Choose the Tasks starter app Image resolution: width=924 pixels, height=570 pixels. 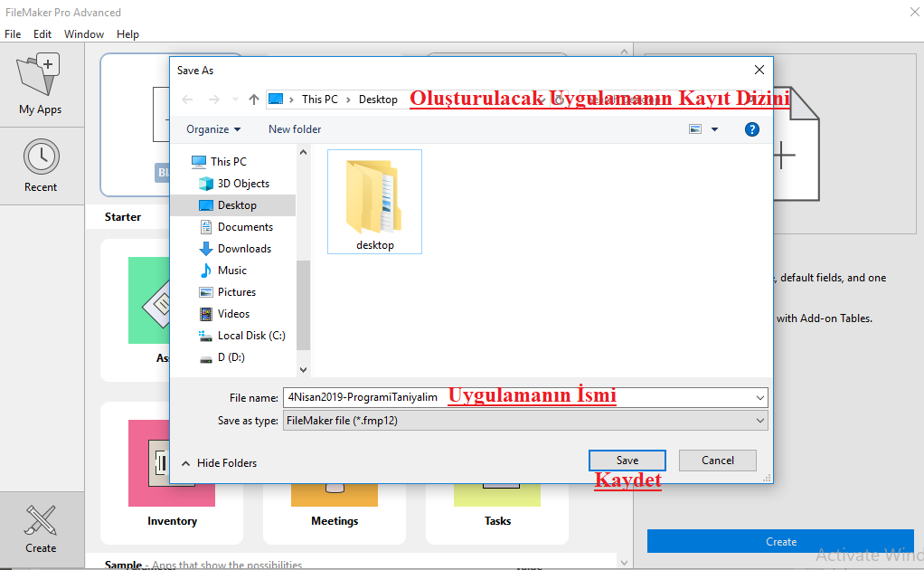pos(496,513)
